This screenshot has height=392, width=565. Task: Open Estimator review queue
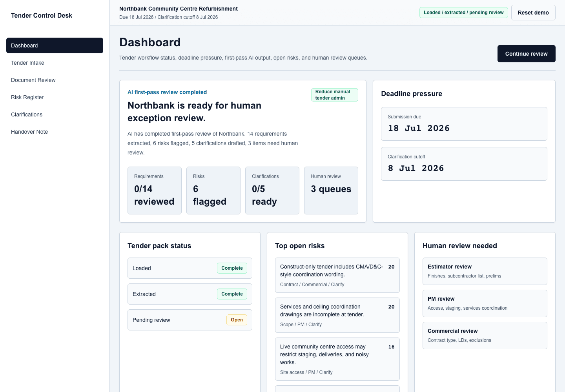coord(485,271)
